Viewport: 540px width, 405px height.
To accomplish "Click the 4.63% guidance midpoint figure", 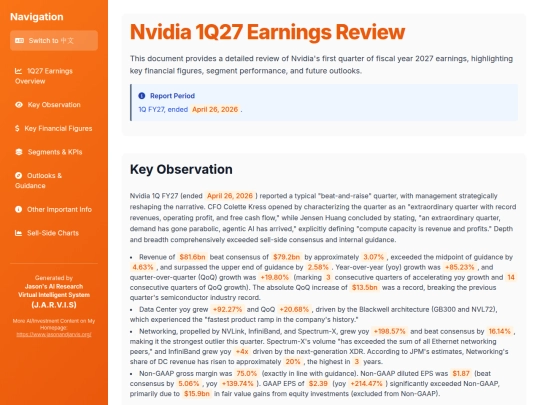I will (x=143, y=267).
